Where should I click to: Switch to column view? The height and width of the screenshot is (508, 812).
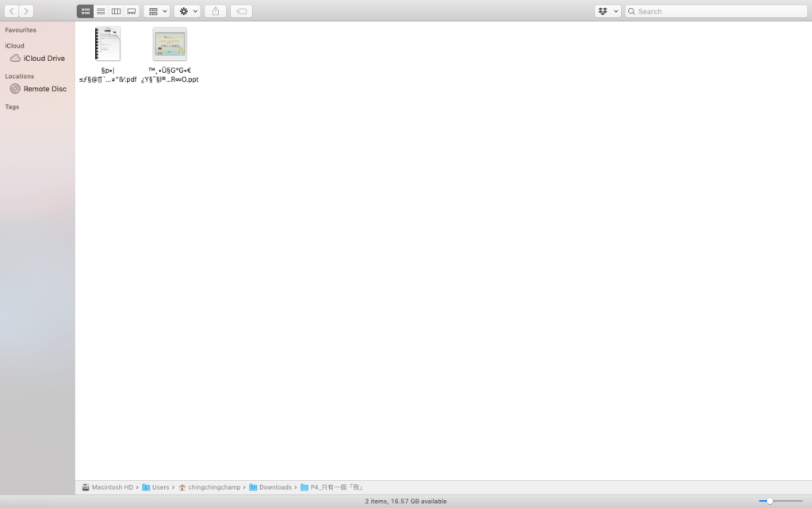(x=117, y=11)
